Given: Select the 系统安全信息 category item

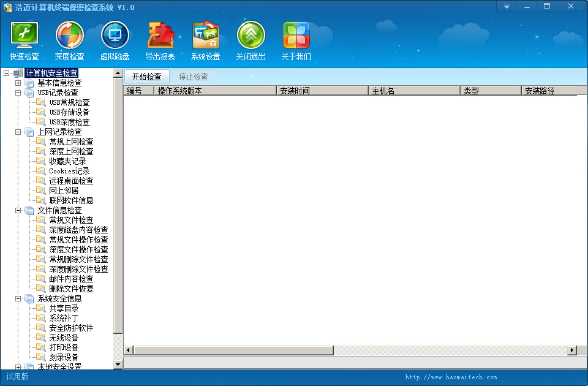Looking at the screenshot, I should pos(59,298).
